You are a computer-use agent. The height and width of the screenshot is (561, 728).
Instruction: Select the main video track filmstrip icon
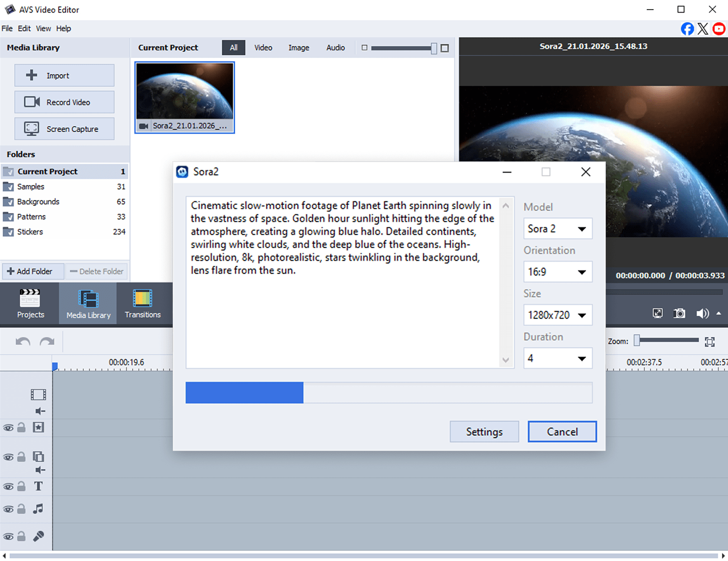click(38, 395)
